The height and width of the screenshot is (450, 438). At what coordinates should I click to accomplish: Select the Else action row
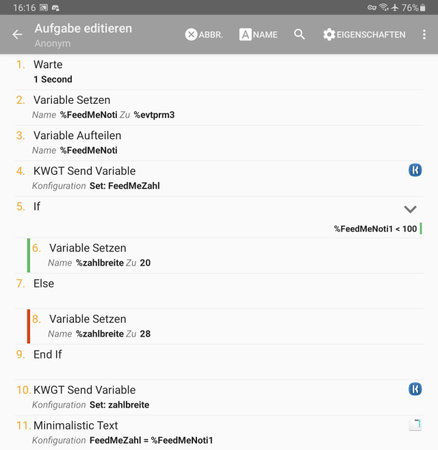click(219, 291)
